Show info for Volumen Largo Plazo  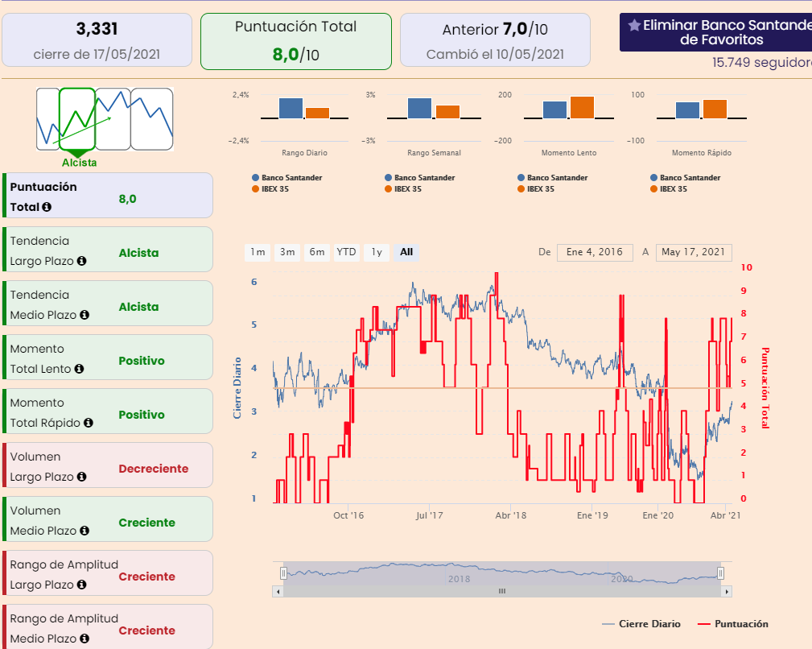81,477
